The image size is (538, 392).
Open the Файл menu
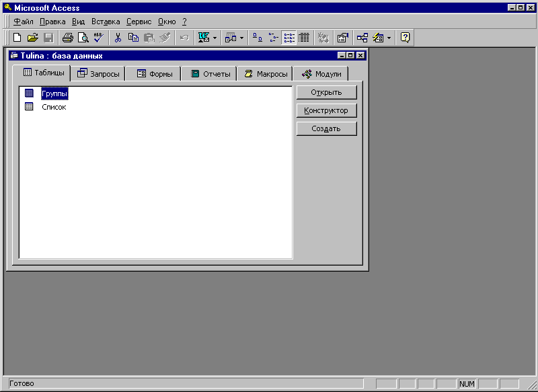pyautogui.click(x=24, y=22)
